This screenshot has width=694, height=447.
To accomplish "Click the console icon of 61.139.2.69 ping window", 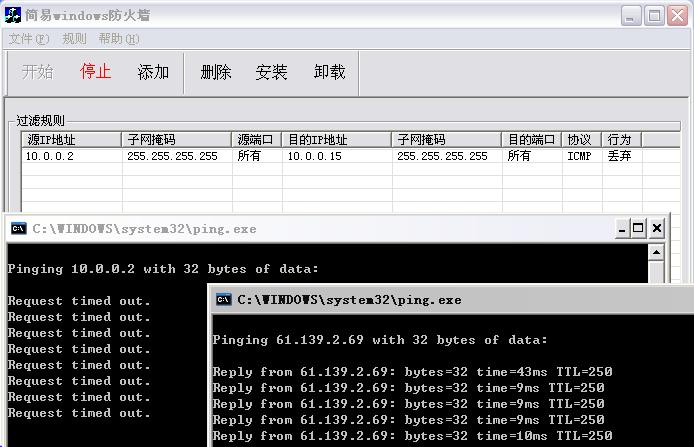I will pyautogui.click(x=224, y=300).
